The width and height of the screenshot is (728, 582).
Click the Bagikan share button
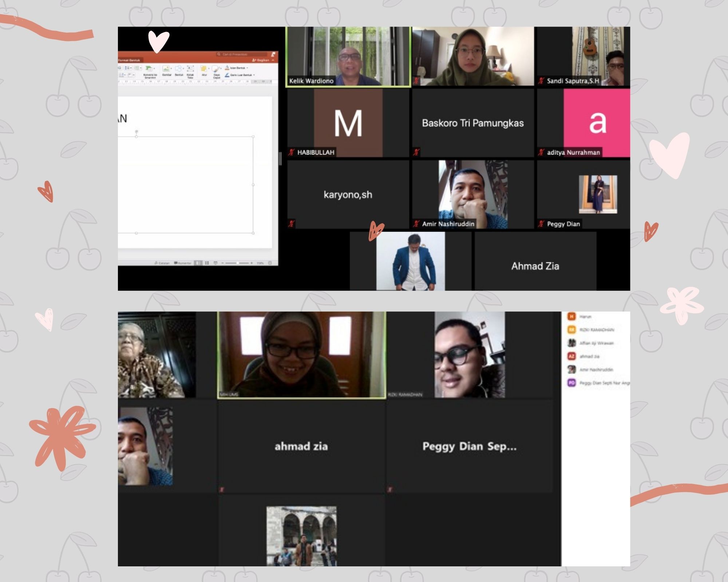click(x=261, y=60)
